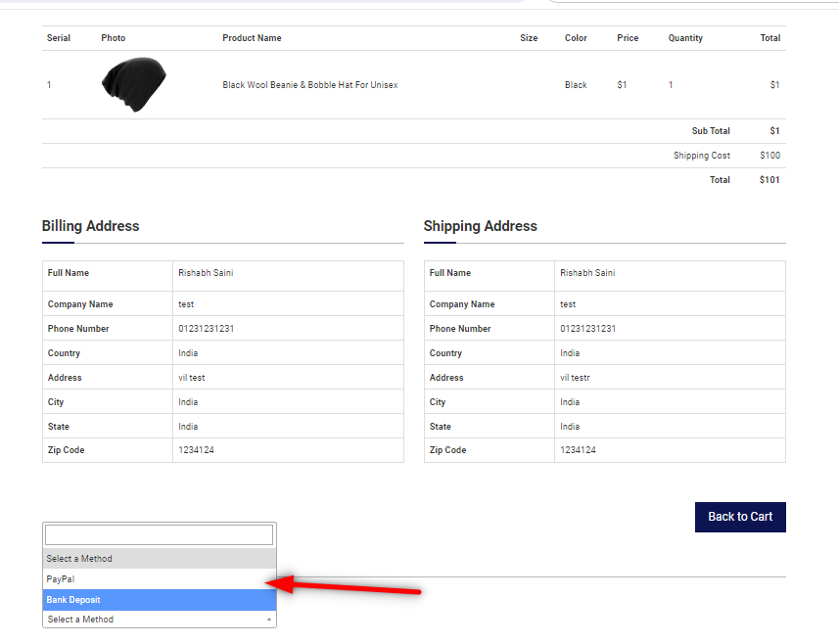Click the black beanie product thumbnail

[133, 84]
